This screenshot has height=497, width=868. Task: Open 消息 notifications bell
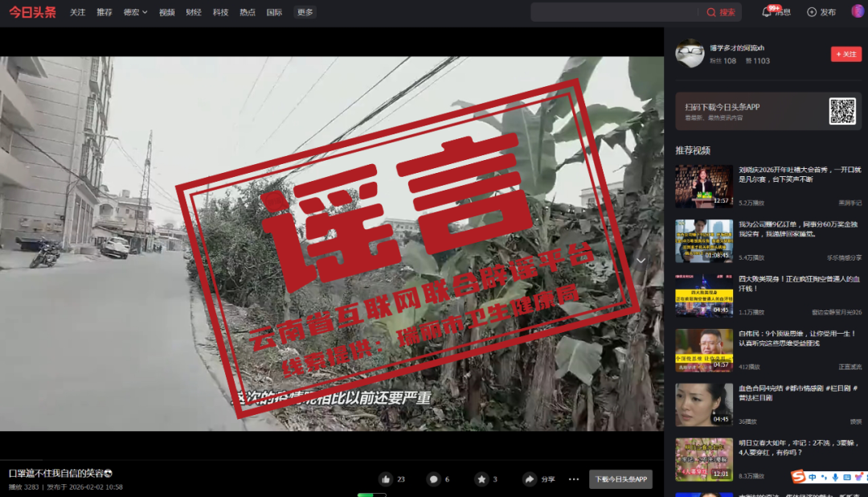coord(768,12)
